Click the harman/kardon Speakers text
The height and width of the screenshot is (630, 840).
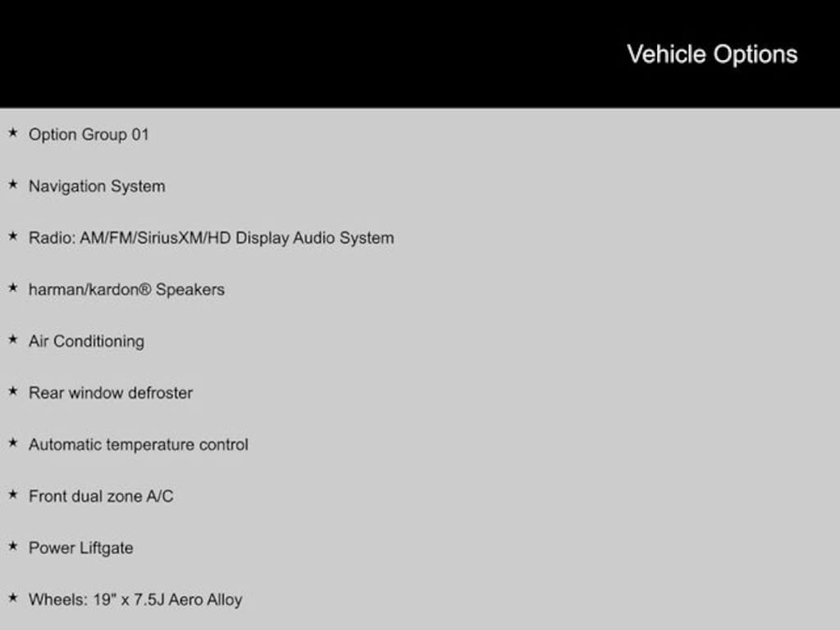(x=126, y=290)
